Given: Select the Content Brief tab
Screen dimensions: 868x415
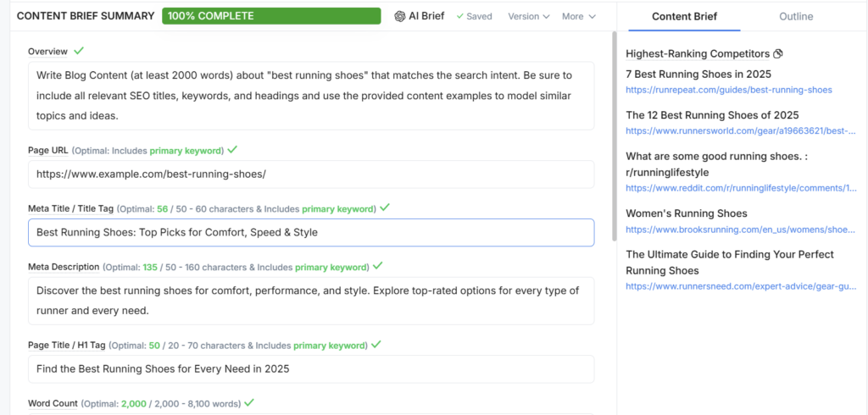Looking at the screenshot, I should [x=684, y=17].
